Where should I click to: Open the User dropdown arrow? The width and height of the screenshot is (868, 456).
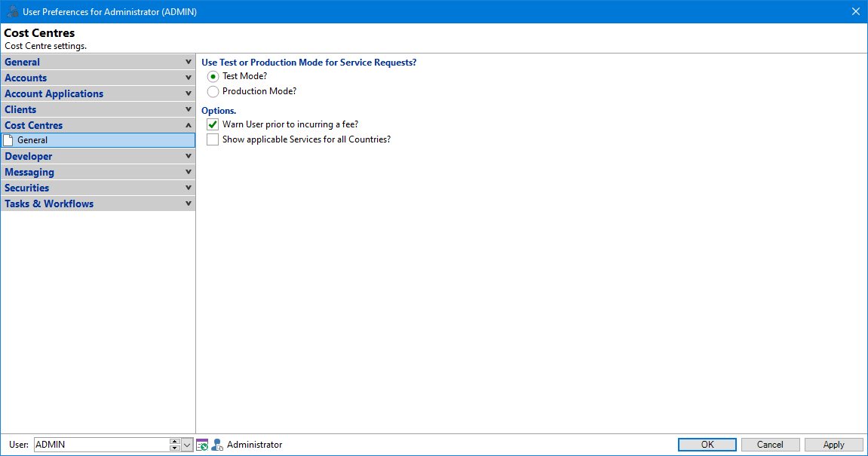tap(187, 445)
